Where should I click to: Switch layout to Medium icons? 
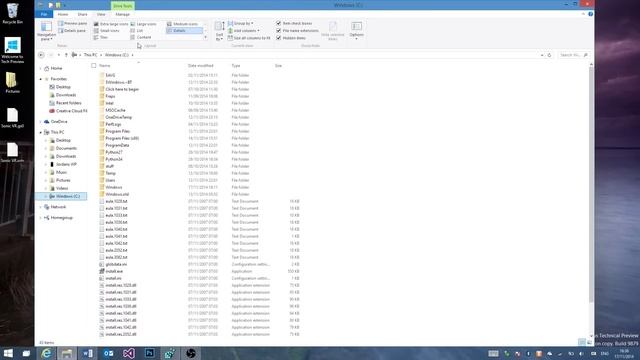(182, 24)
